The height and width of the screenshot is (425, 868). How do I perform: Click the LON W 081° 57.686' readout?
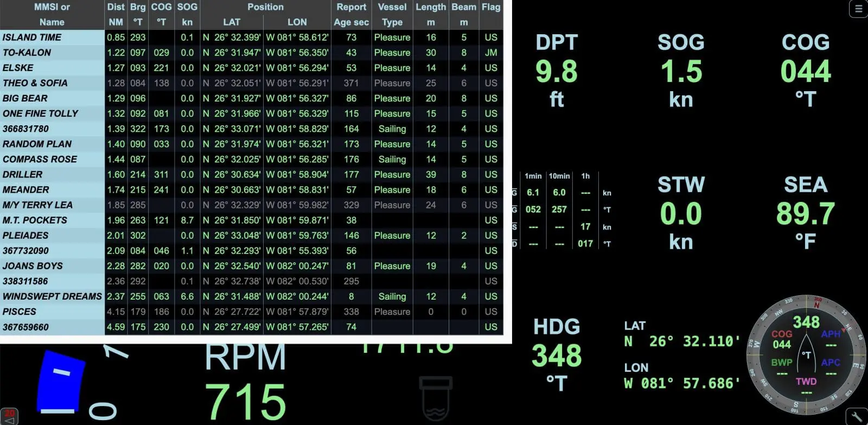point(682,376)
